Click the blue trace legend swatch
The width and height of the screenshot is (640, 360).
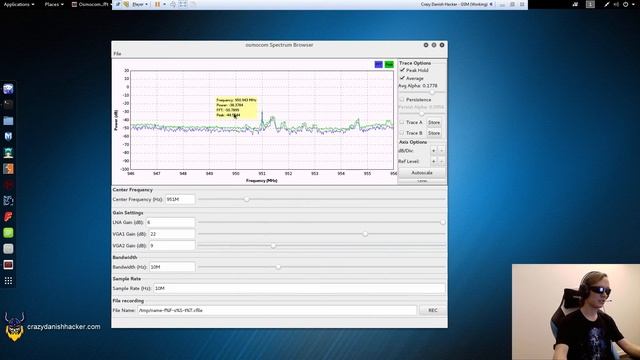coord(378,64)
